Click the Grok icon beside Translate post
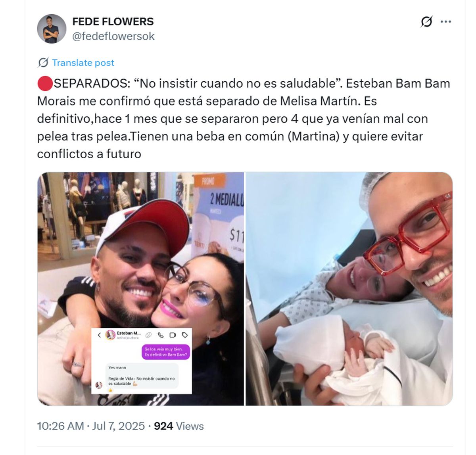Viewport: 476px width, 455px height. [43, 63]
